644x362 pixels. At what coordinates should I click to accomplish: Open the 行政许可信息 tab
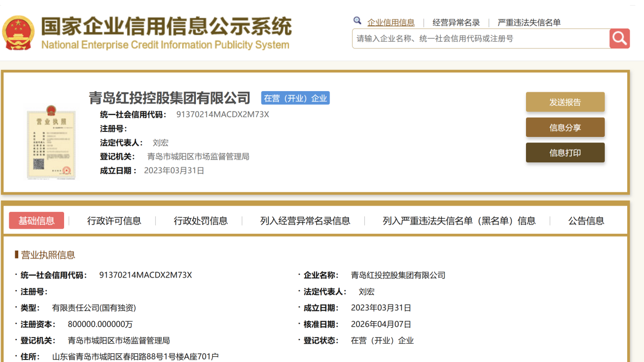[x=114, y=220]
